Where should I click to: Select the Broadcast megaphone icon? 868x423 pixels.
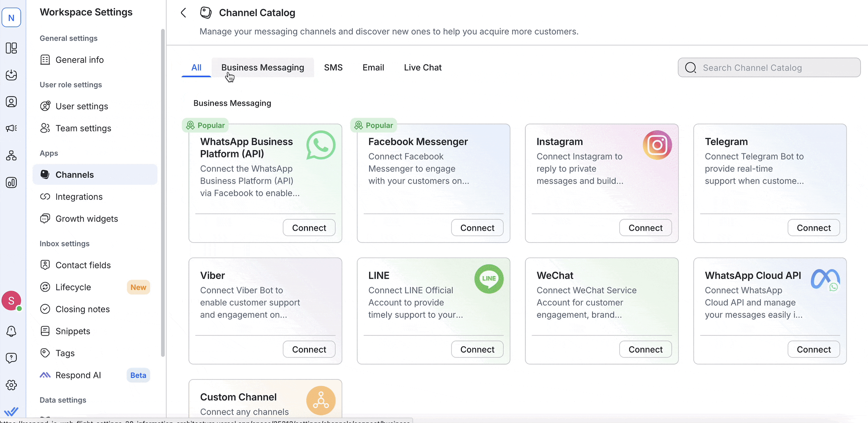point(11,128)
